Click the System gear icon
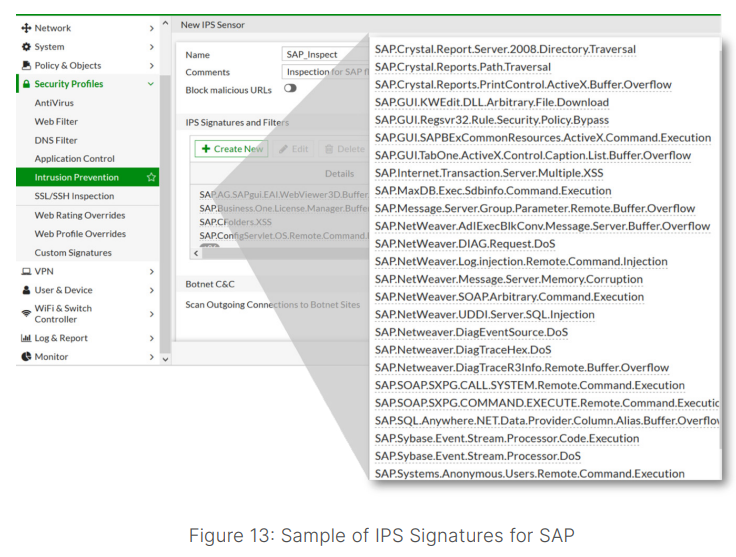Image resolution: width=736 pixels, height=557 pixels. click(x=26, y=47)
